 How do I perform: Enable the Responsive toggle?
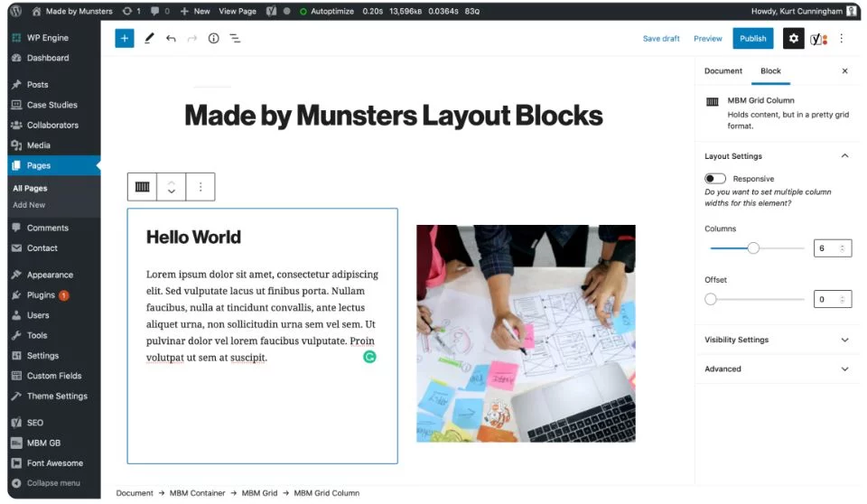715,179
